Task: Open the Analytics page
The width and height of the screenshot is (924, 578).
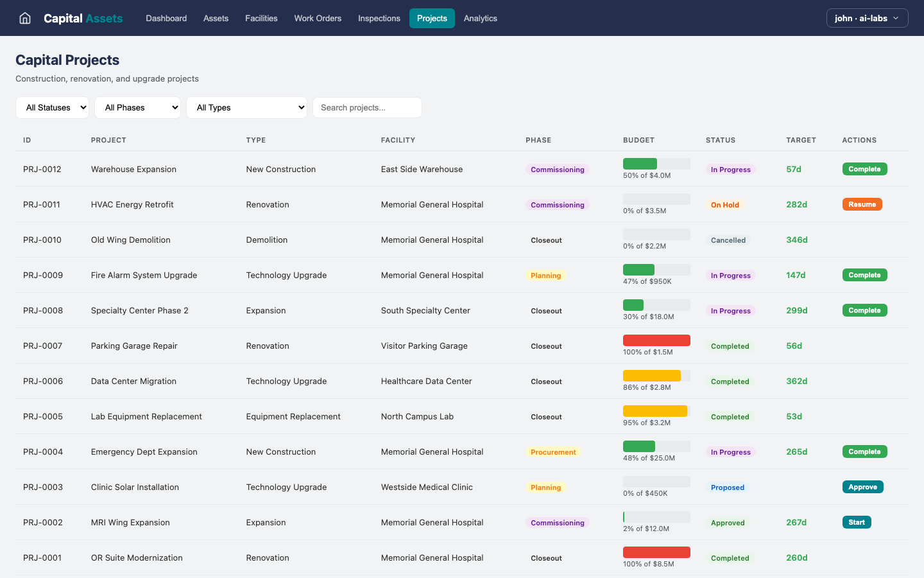Action: (x=480, y=18)
